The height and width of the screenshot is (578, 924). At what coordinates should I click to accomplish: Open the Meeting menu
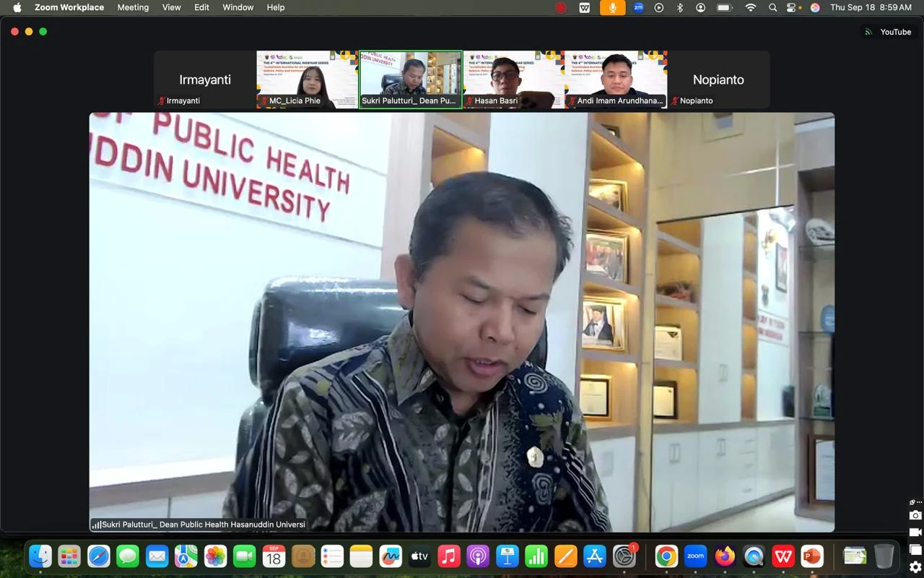point(133,7)
